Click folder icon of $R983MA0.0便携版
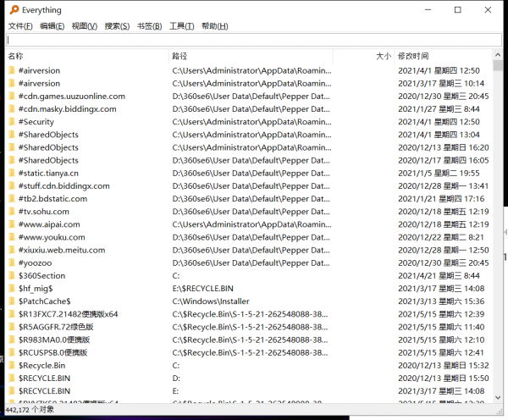Screen dimensions: 508x420 pyautogui.click(x=12, y=340)
